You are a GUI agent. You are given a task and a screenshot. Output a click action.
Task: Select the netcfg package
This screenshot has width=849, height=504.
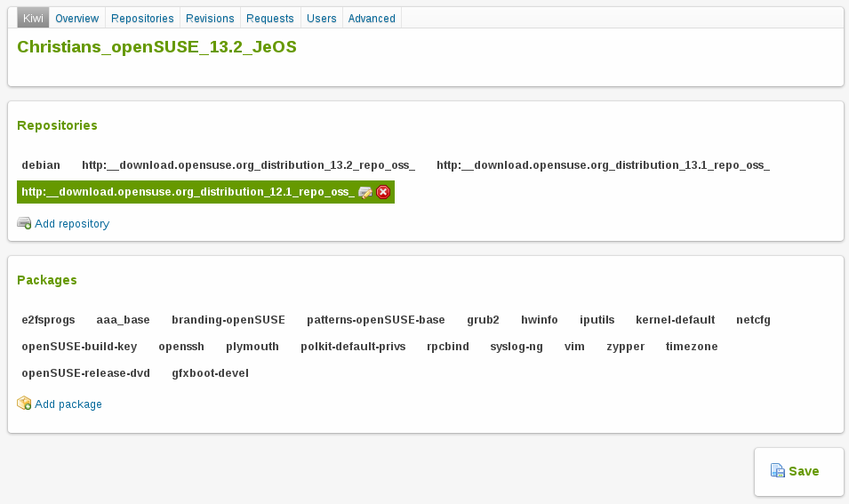point(753,320)
